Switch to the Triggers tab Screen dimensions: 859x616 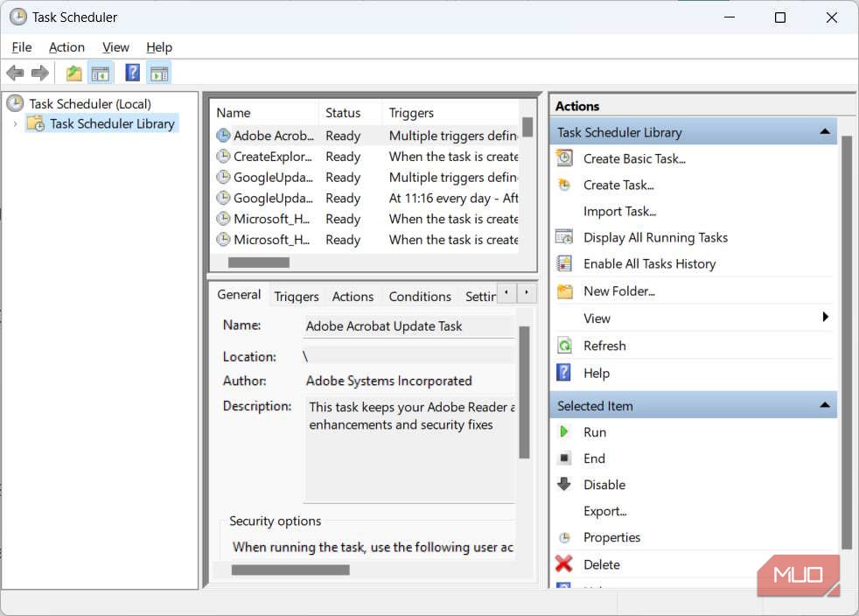[x=296, y=296]
